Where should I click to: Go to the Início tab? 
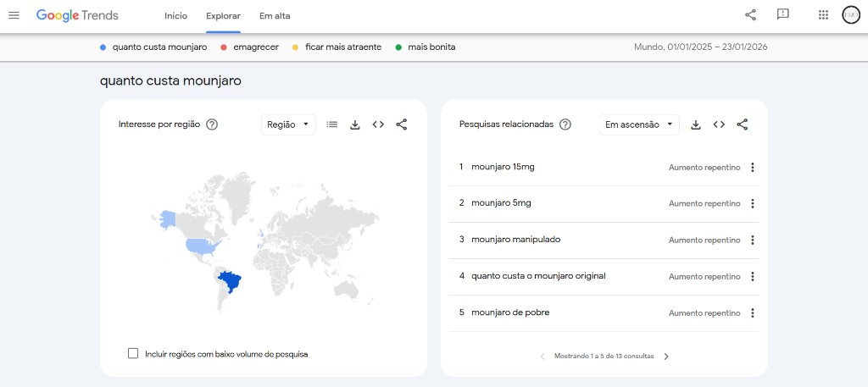click(x=175, y=16)
